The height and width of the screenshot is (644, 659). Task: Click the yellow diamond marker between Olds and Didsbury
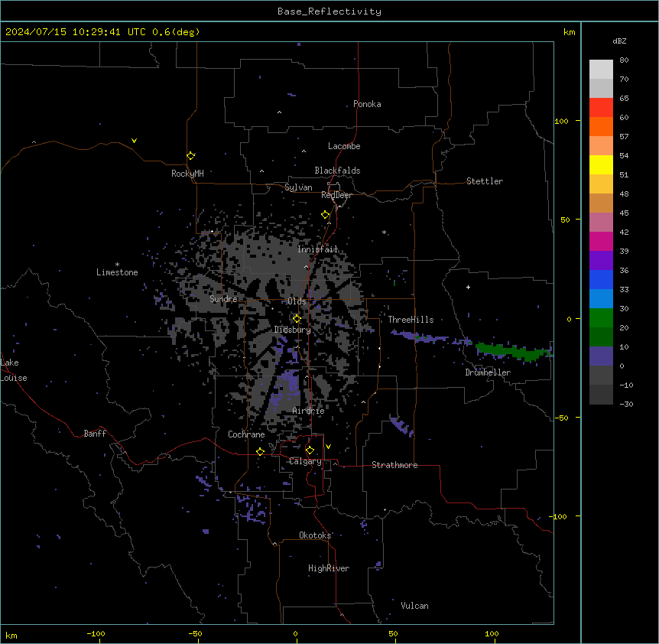(297, 319)
